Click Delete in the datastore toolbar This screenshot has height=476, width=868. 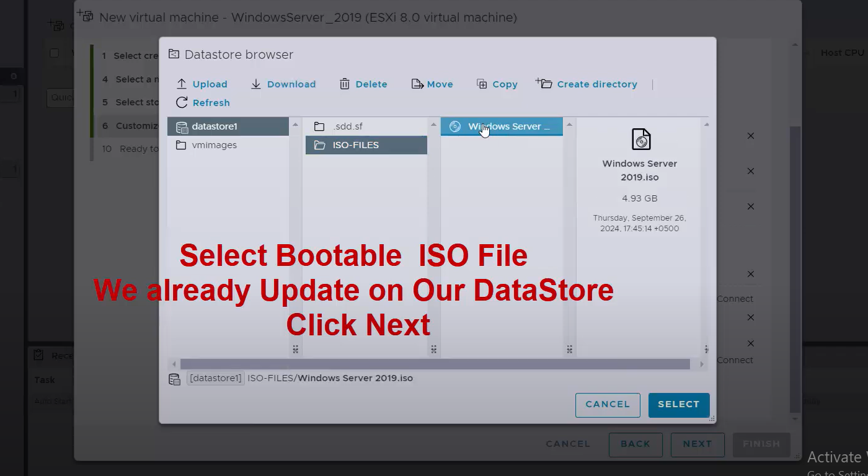pyautogui.click(x=363, y=84)
